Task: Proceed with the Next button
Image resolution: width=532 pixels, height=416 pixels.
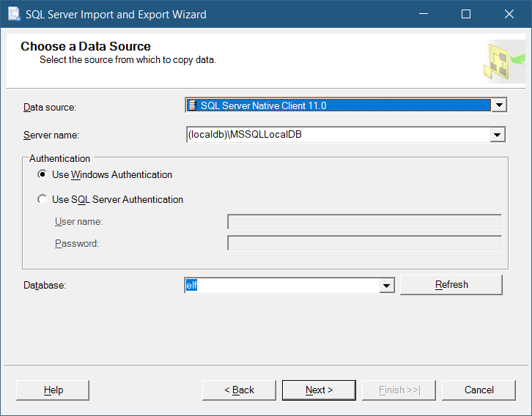Action: 319,390
